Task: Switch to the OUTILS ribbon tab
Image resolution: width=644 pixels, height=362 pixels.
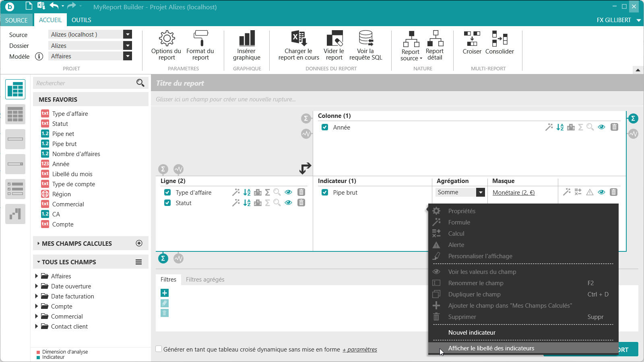Action: 81,20
